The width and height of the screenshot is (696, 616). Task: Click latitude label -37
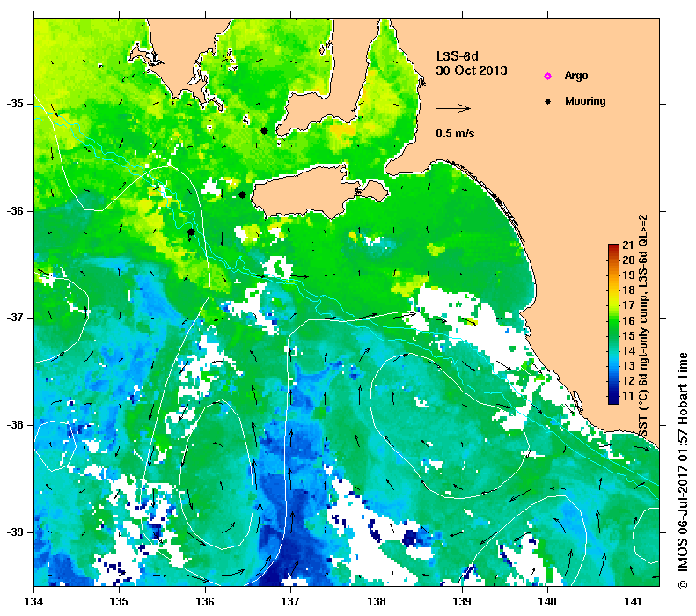click(x=16, y=319)
